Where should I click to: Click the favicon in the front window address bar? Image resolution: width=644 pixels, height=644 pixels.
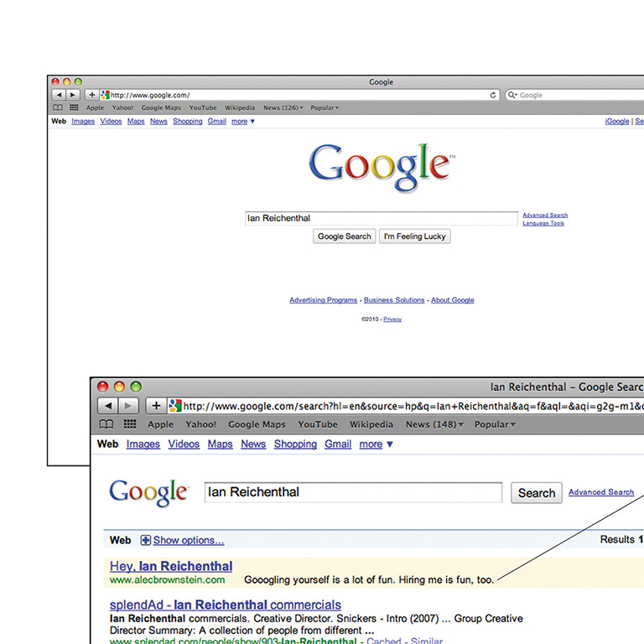tap(175, 406)
